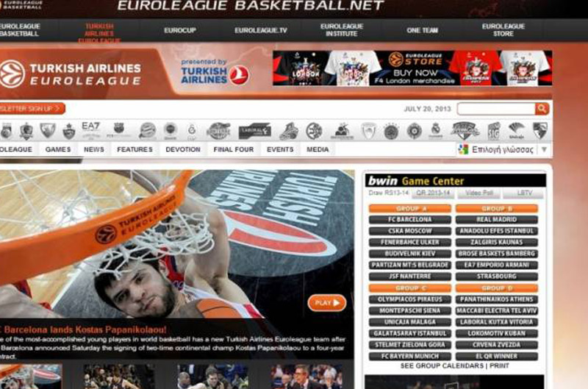Open the Games menu

[x=58, y=149]
